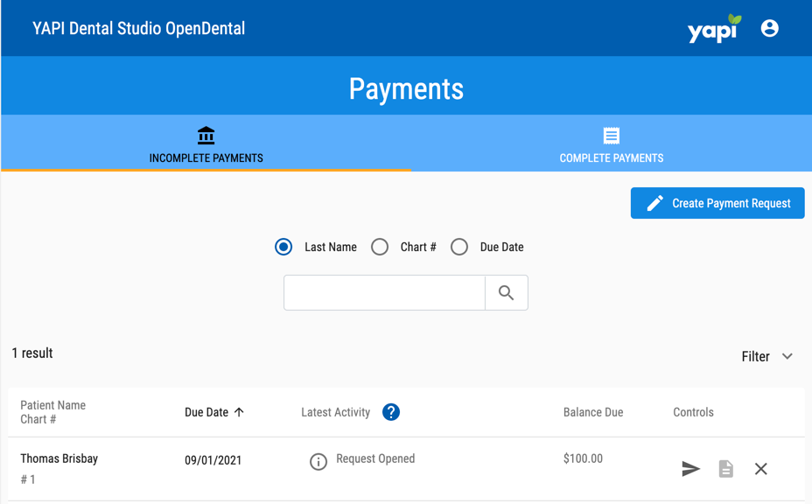Viewport: 812px width, 504px height.
Task: Open the Thomas Brisbay patient entry
Action: click(x=59, y=458)
